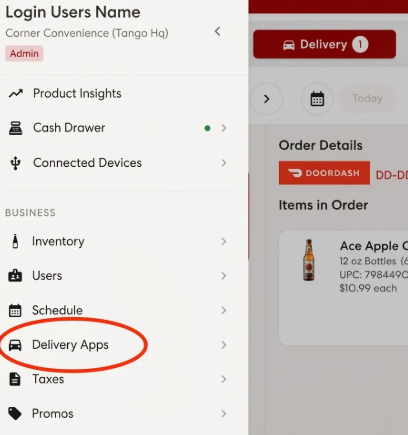Image resolution: width=408 pixels, height=435 pixels.
Task: Open Delivery Apps menu item
Action: (118, 345)
